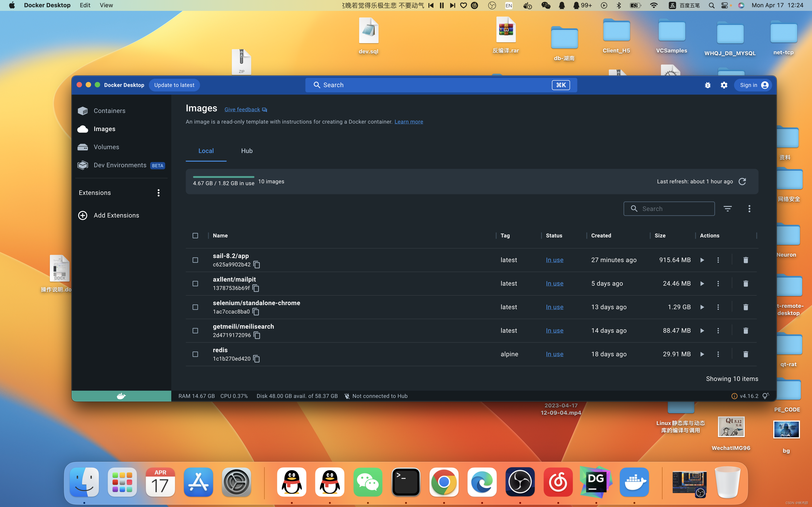
Task: Open the images list overflow menu
Action: (x=749, y=209)
